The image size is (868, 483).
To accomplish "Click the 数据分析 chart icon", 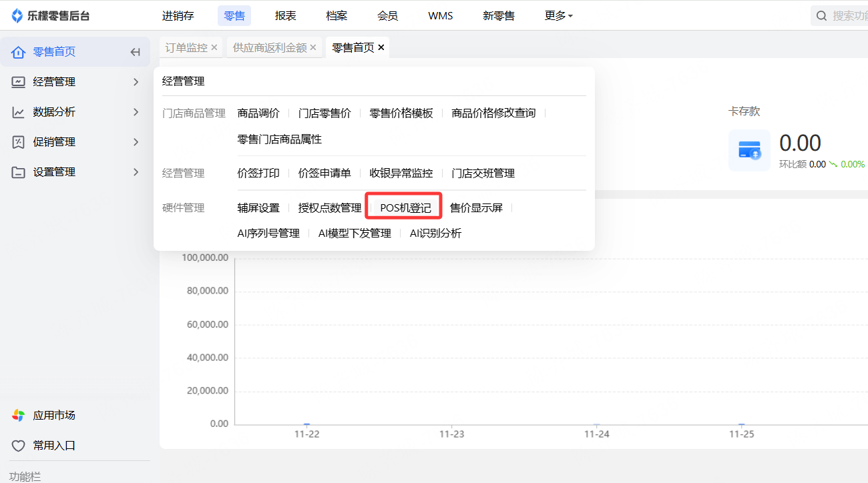I will click(19, 112).
